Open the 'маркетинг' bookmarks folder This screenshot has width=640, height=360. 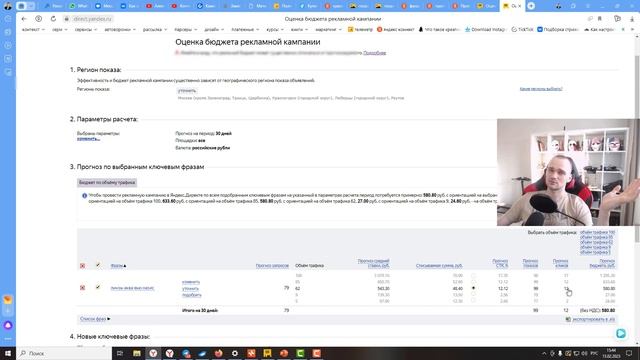pos(328,29)
